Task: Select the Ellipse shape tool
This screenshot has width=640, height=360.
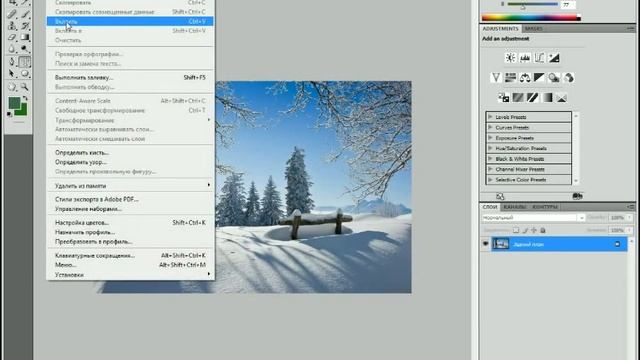Action: coord(25,74)
